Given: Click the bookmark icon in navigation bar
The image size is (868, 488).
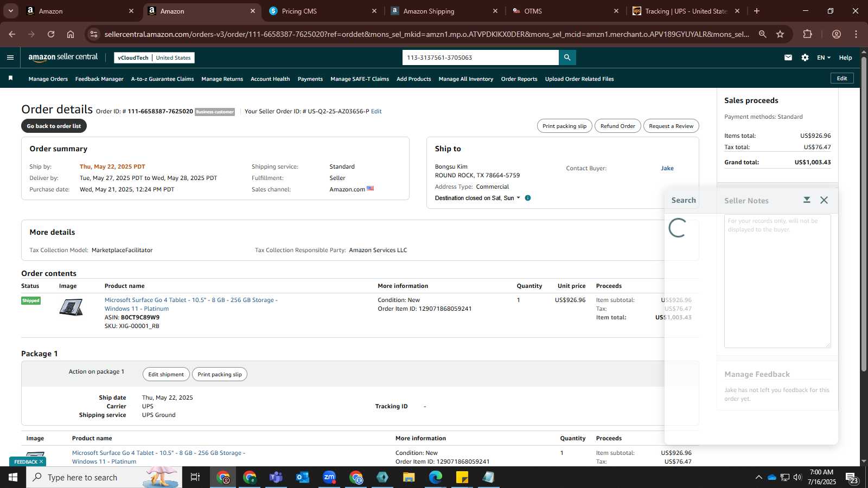Looking at the screenshot, I should pos(10,79).
